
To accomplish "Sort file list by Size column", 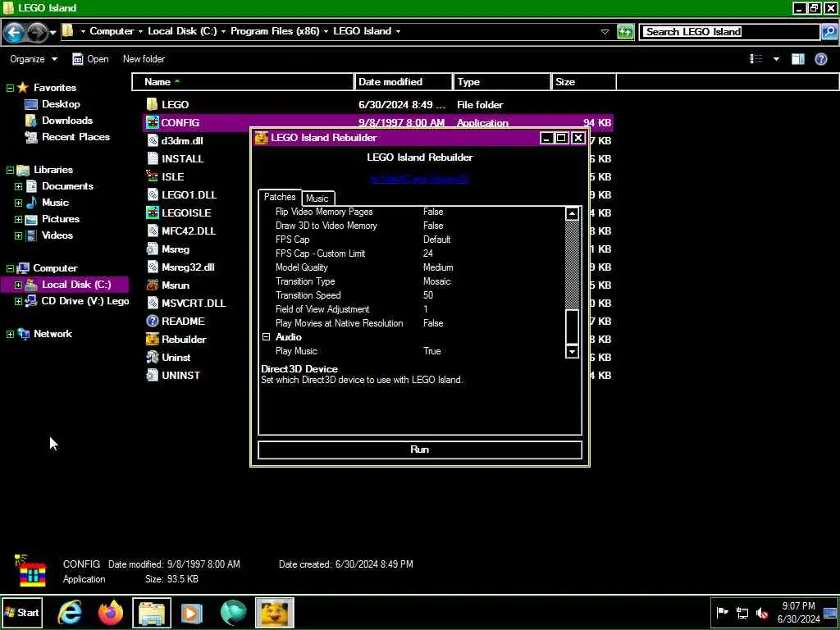I will click(x=583, y=82).
